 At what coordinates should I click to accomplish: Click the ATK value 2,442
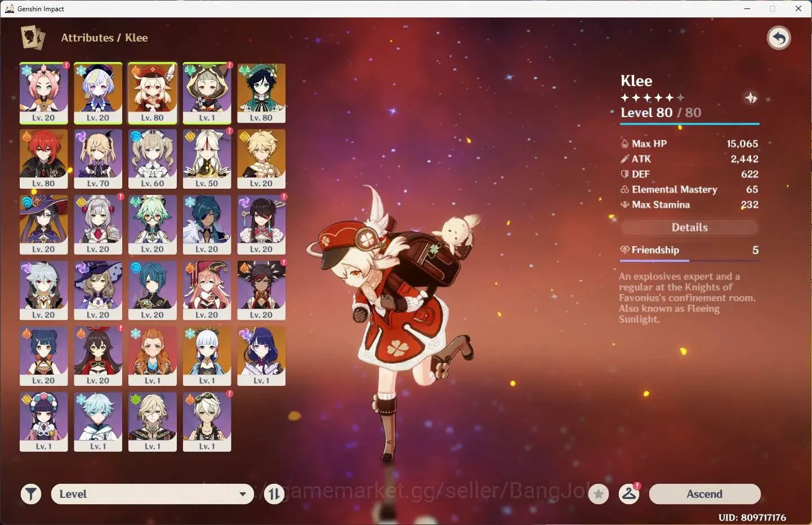pyautogui.click(x=744, y=159)
